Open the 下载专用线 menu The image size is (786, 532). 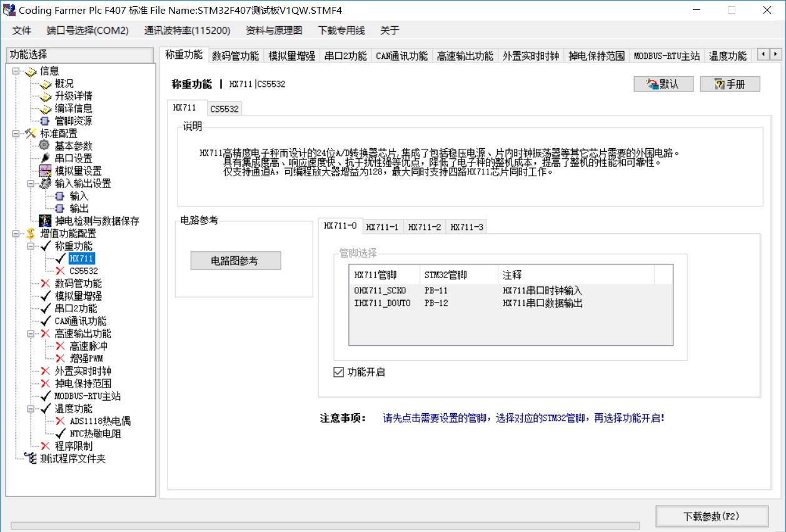(341, 30)
